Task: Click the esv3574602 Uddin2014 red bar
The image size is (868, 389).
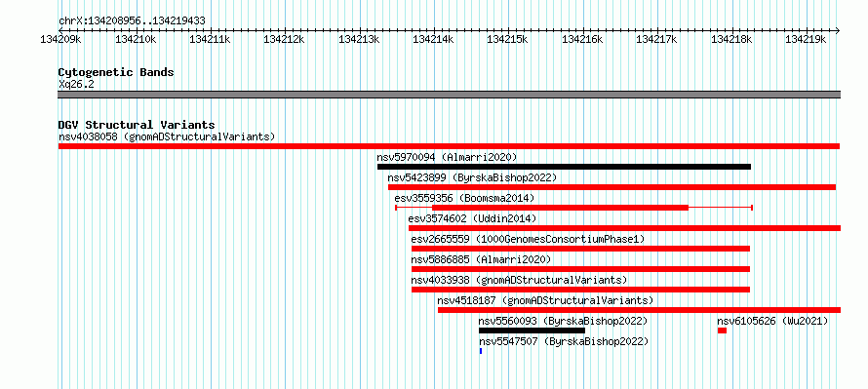Action: coord(624,228)
